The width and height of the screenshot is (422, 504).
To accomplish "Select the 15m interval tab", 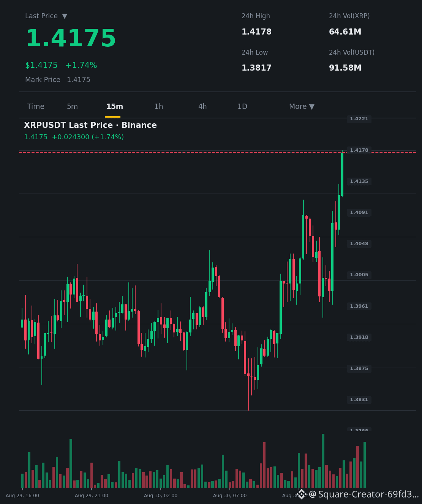I will pyautogui.click(x=115, y=107).
